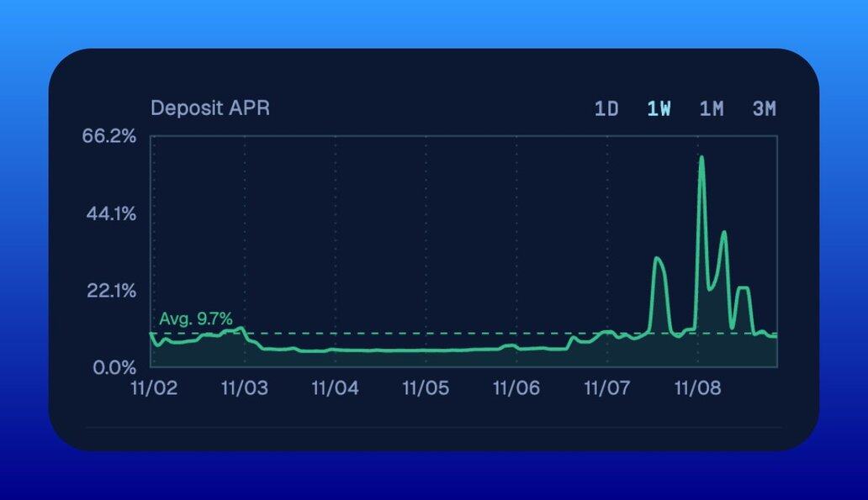
Task: Switch chart to 1M range
Action: (x=712, y=108)
